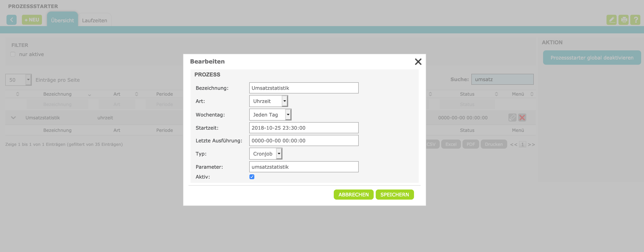The height and width of the screenshot is (252, 644).
Task: Open the Typ dropdown showing Cronjob
Action: pos(266,154)
